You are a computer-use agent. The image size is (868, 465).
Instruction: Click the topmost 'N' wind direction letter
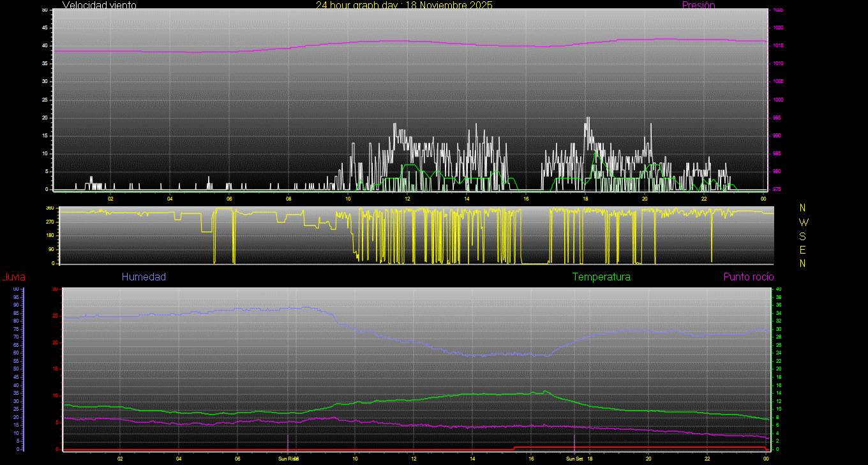(x=803, y=208)
